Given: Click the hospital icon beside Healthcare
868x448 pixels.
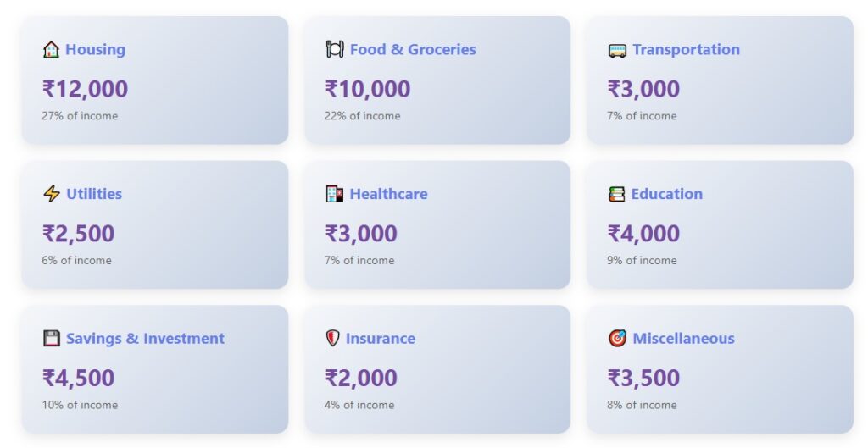Looking at the screenshot, I should coord(334,194).
